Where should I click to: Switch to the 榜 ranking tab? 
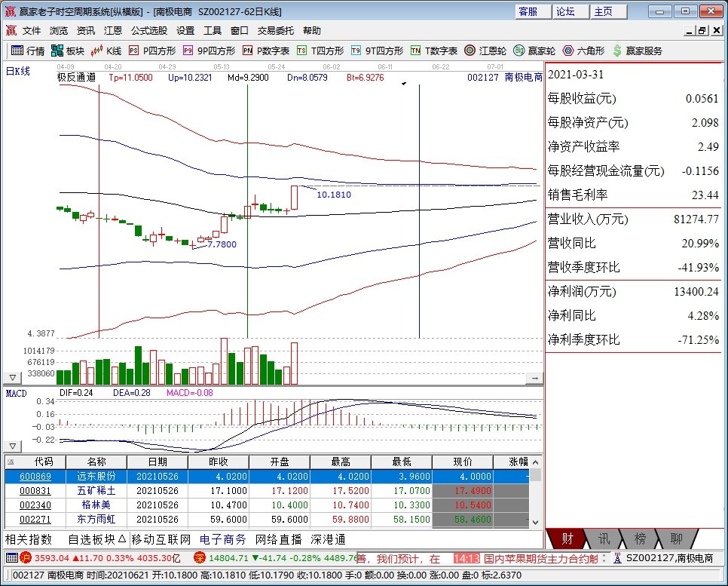[640, 538]
